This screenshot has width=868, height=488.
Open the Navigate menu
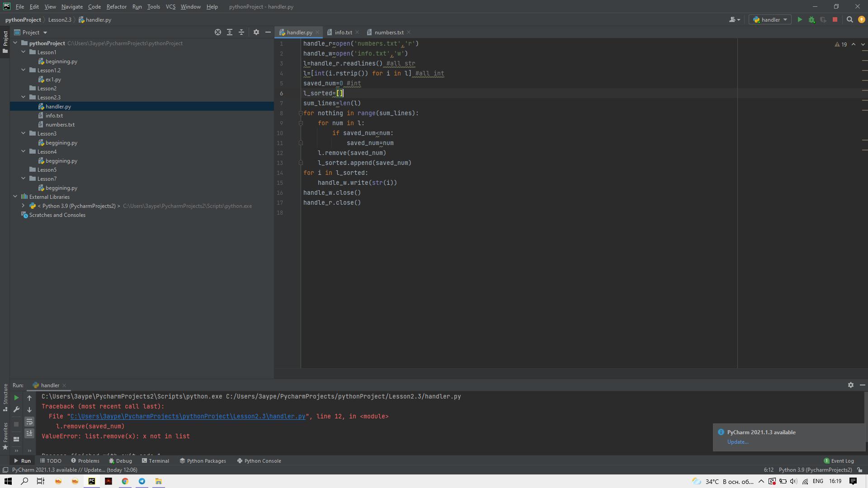72,7
